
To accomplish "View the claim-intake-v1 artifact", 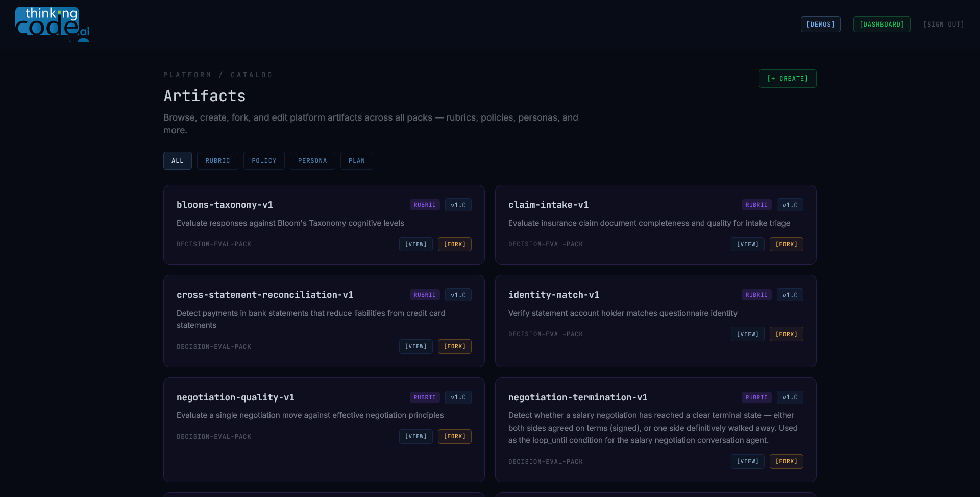I will click(x=748, y=244).
